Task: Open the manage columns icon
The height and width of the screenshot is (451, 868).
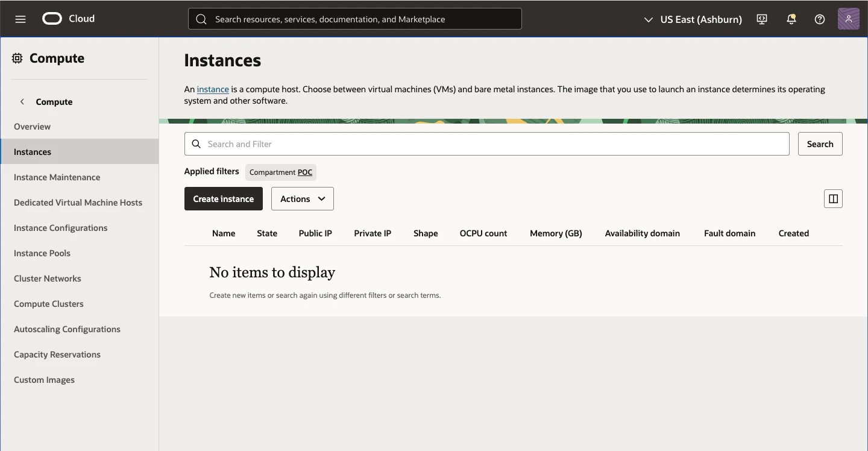Action: (x=833, y=199)
